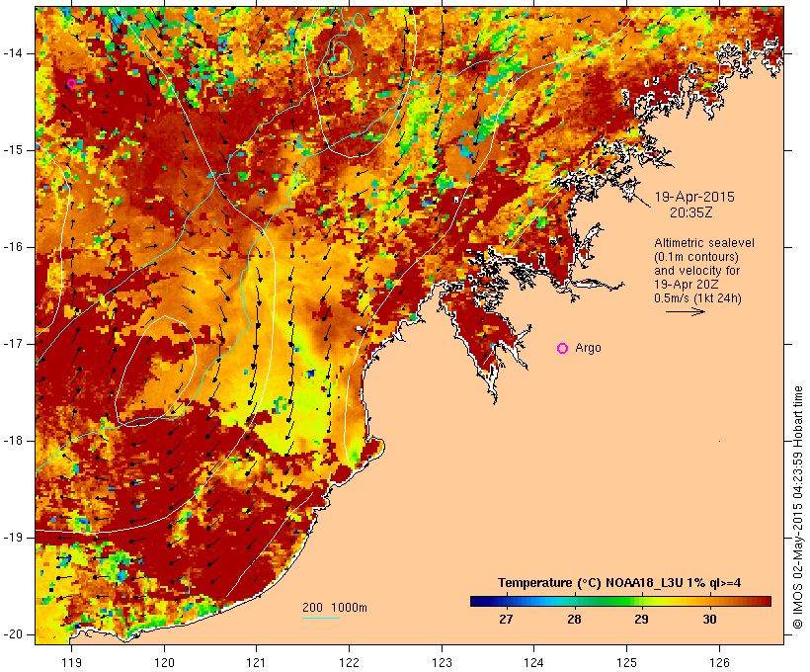Click the '-17' latitude axis label
This screenshot has width=810, height=672.
coord(12,344)
